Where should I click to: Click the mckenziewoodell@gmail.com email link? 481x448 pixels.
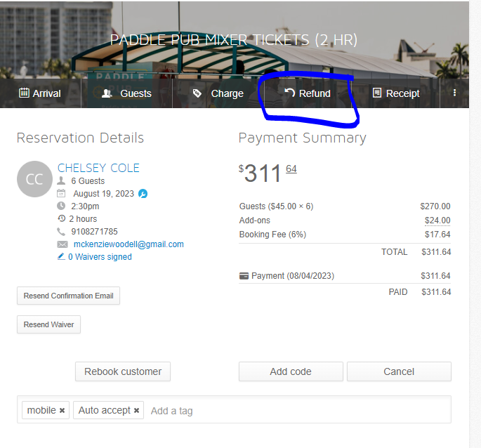(129, 244)
